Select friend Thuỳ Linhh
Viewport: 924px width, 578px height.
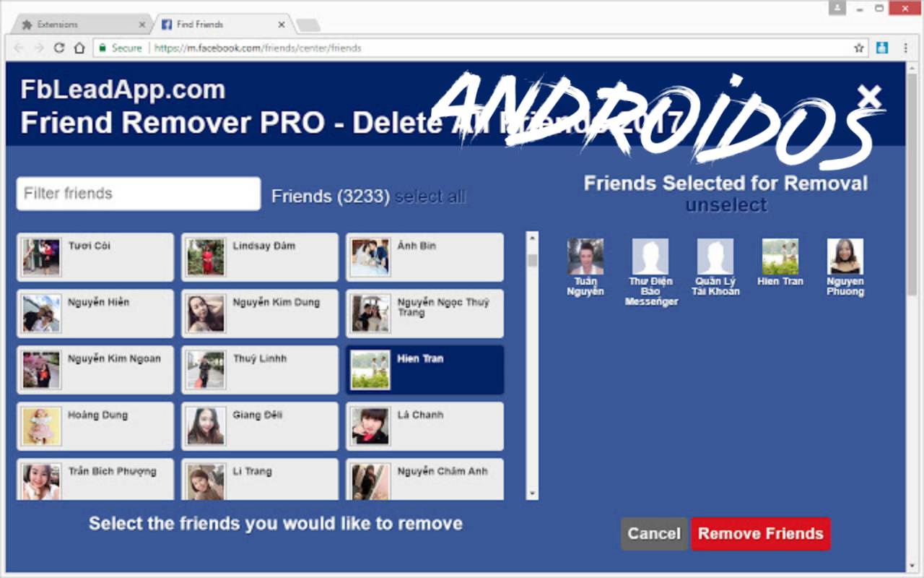[x=260, y=370]
